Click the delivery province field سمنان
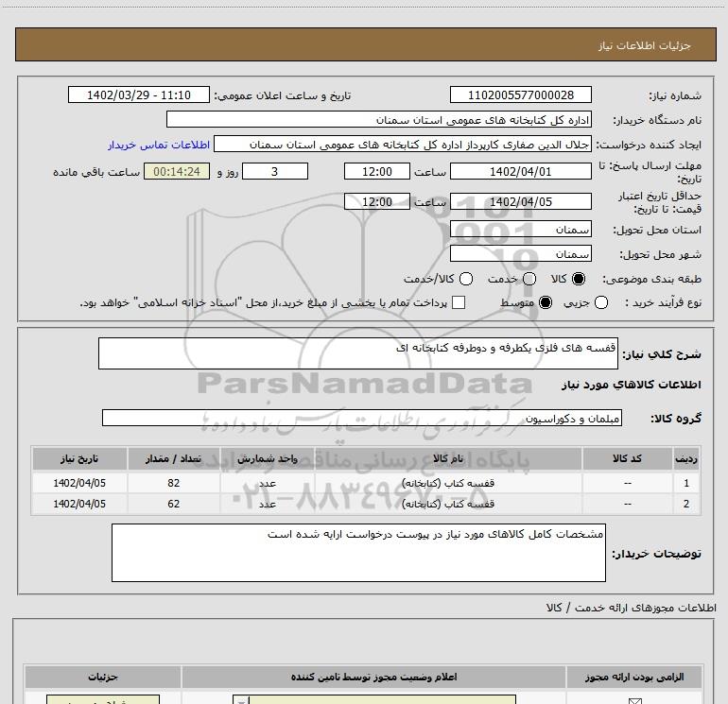This screenshot has height=704, width=728. pos(520,229)
